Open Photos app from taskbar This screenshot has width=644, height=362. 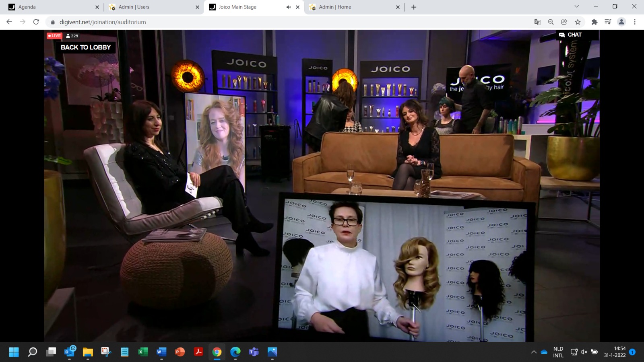272,352
